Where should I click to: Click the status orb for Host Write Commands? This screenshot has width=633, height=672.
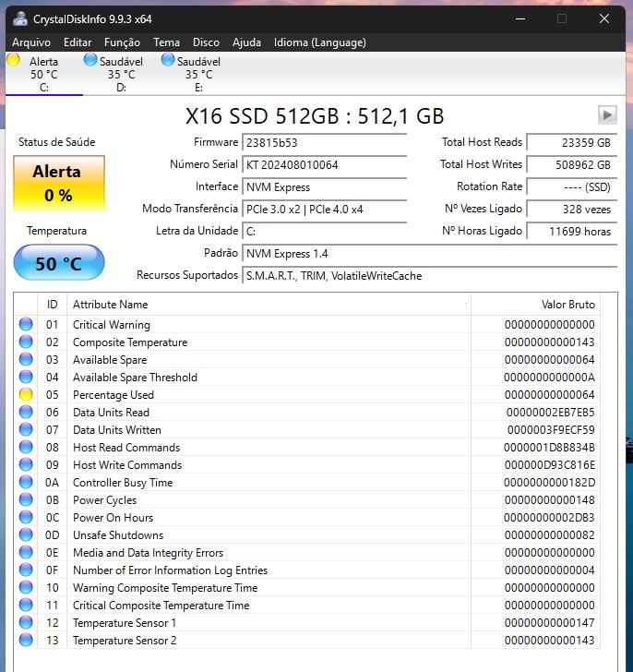tap(26, 464)
